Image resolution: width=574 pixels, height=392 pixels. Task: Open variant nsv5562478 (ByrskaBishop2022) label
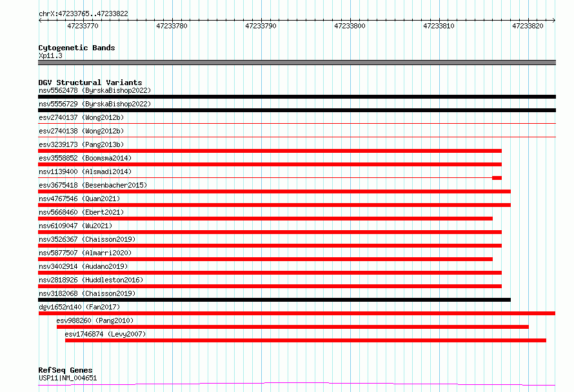[95, 90]
